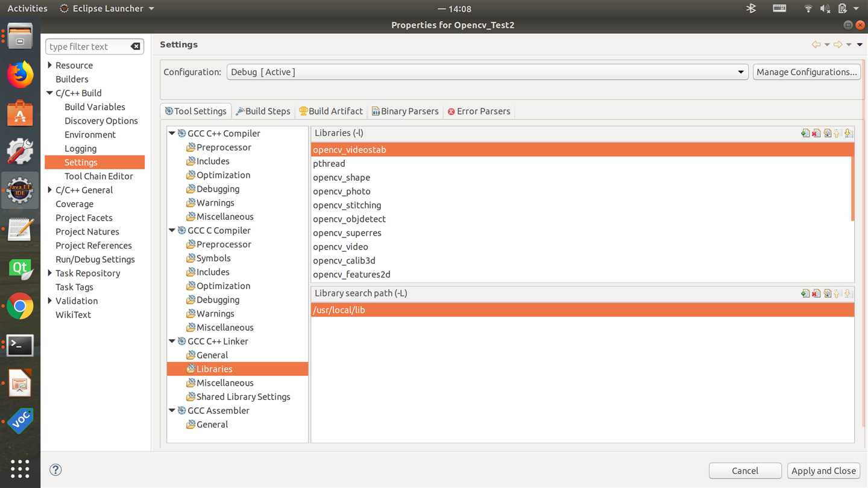Open Tool Chain Editor page

[99, 176]
